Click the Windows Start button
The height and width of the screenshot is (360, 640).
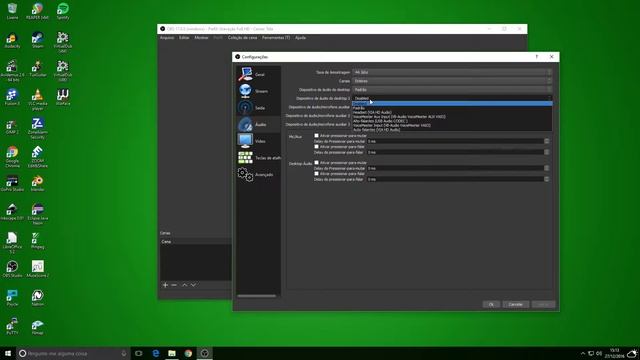tap(8, 353)
